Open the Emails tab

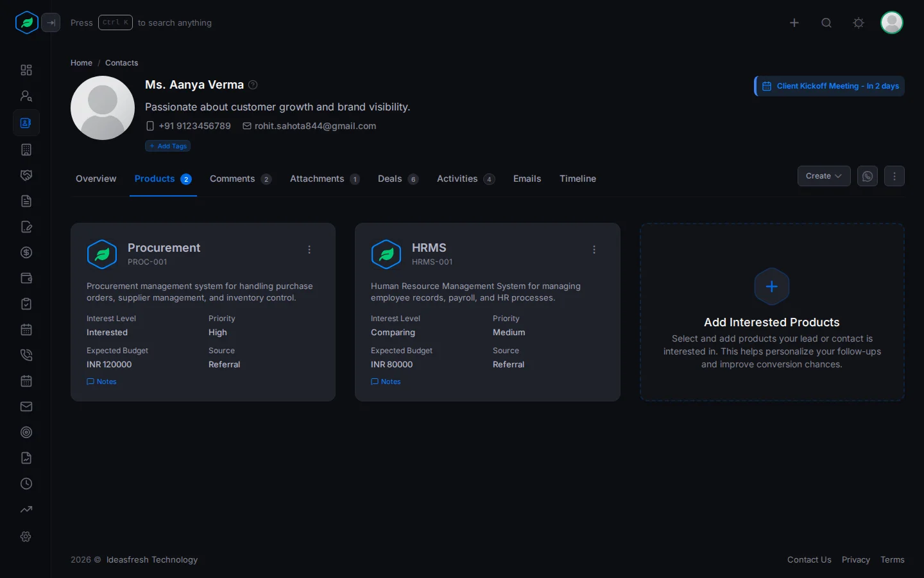tap(527, 179)
